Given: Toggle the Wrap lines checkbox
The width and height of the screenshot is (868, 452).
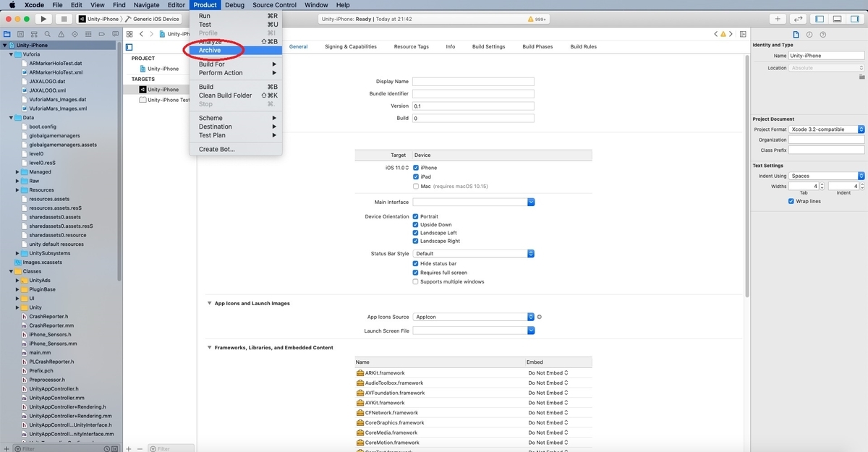Looking at the screenshot, I should click(791, 201).
